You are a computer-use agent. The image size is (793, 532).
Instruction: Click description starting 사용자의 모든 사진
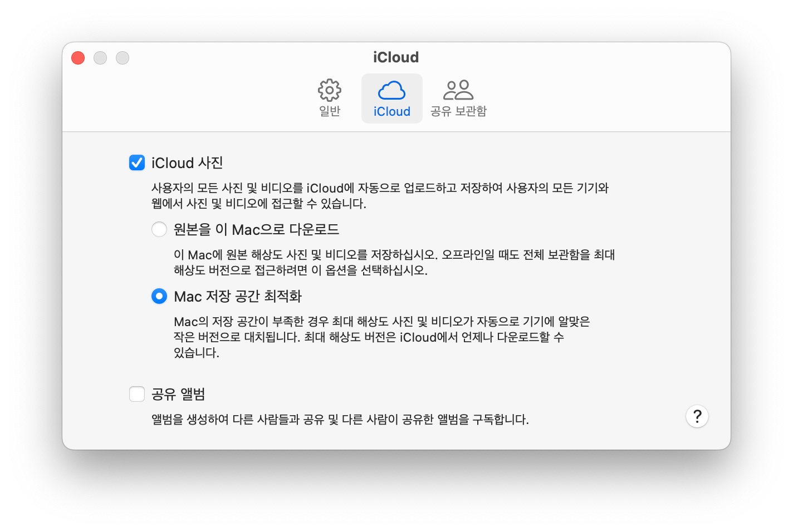(x=380, y=196)
